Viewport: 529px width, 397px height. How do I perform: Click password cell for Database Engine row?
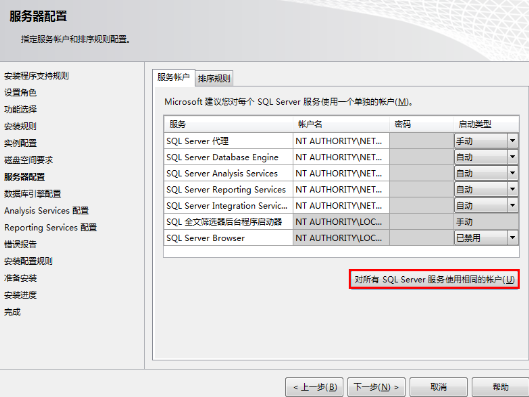[422, 157]
